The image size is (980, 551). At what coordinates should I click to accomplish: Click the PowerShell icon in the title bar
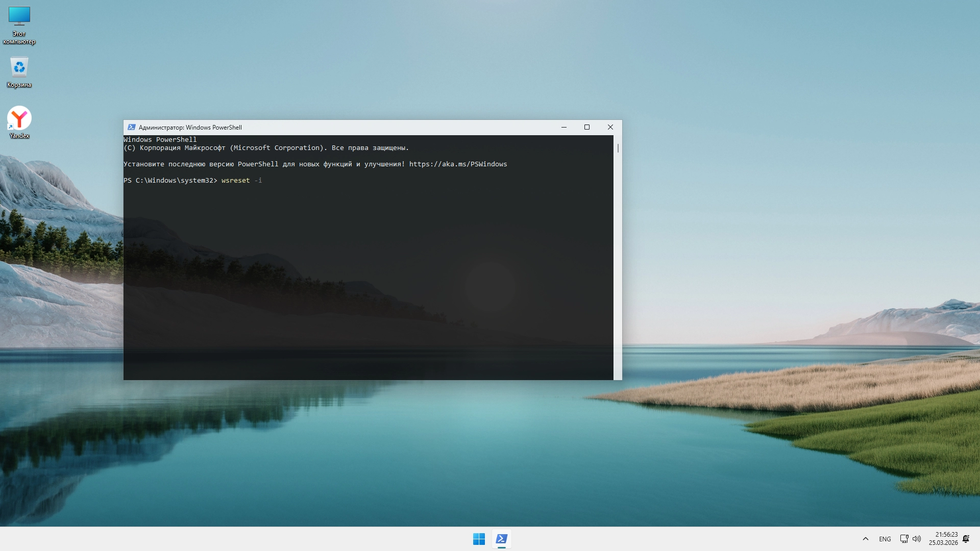point(132,128)
